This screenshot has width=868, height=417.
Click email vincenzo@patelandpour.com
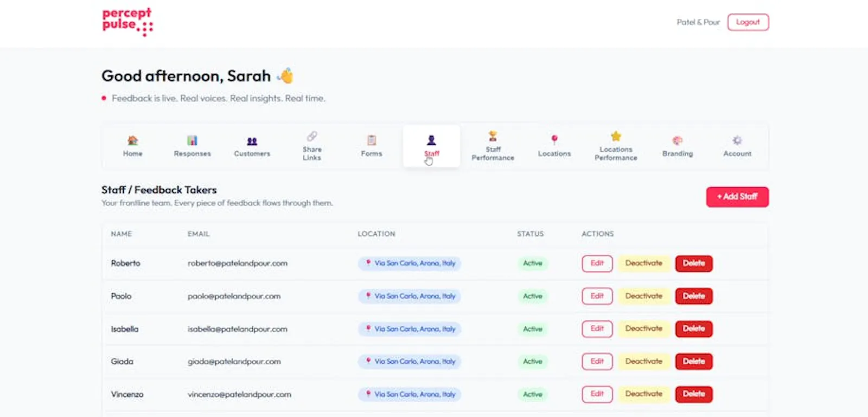point(239,394)
